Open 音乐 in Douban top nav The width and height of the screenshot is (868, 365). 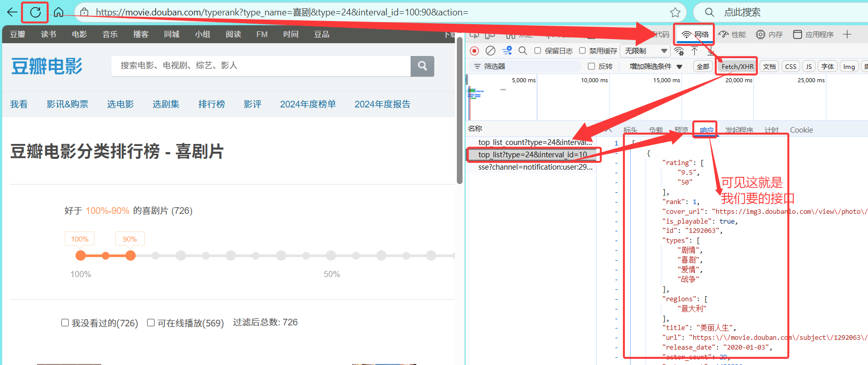coord(110,34)
